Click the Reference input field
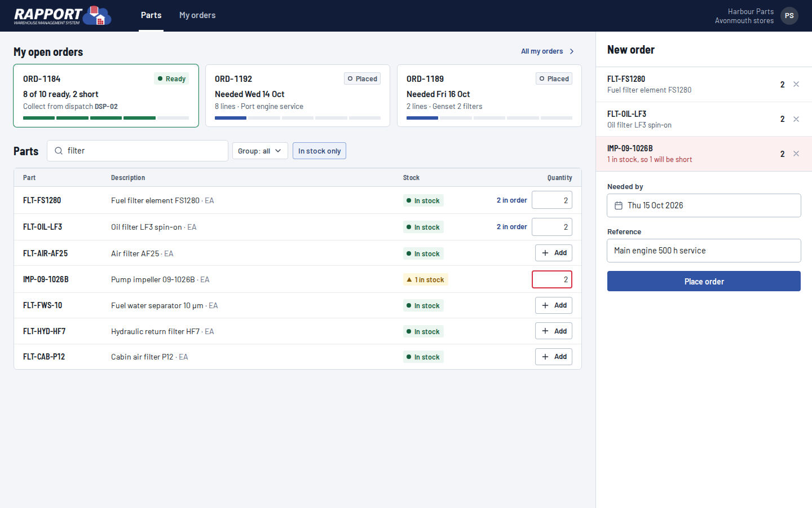Viewport: 812px width, 508px height. click(704, 251)
